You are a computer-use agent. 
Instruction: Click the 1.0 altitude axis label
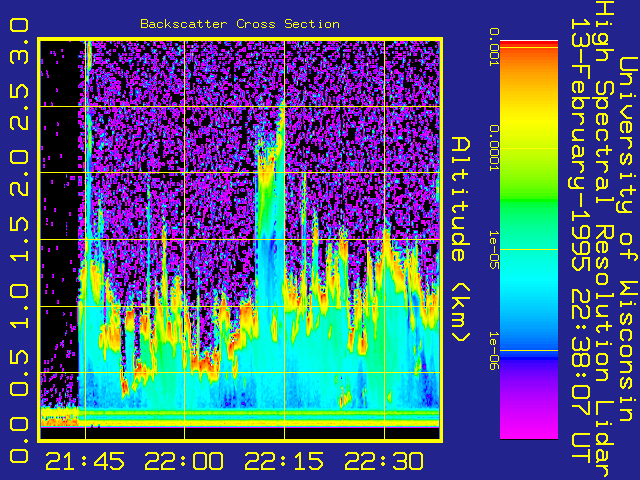pos(19,306)
